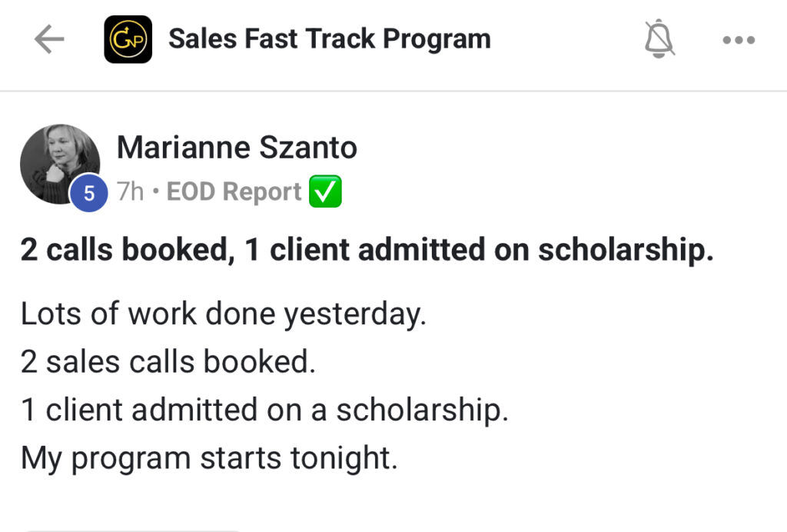Click the line "2 sales calls booked."

coord(168,362)
